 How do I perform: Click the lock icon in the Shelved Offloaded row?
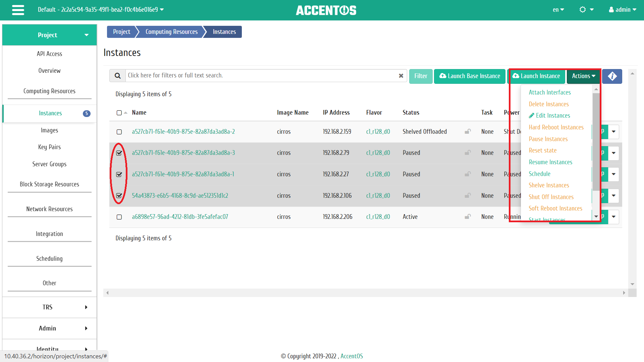pos(468,131)
